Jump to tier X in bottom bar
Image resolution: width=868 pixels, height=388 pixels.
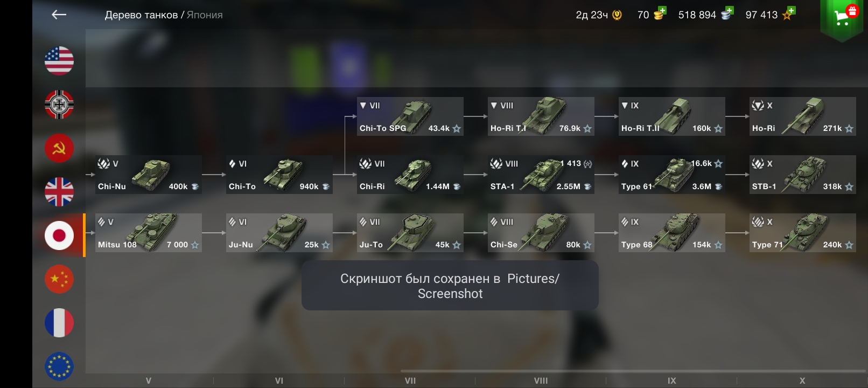[802, 380]
